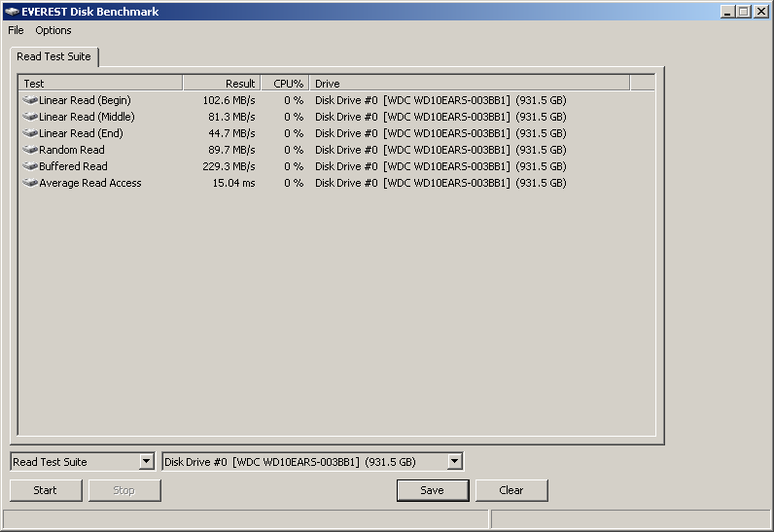This screenshot has width=774, height=532.
Task: Select the Read Test Suite tab
Action: tap(53, 56)
